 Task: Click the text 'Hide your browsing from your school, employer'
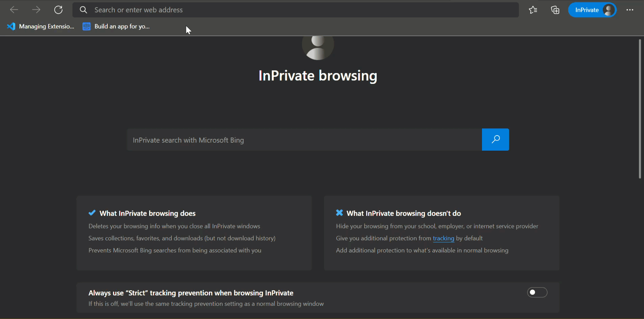click(x=400, y=226)
